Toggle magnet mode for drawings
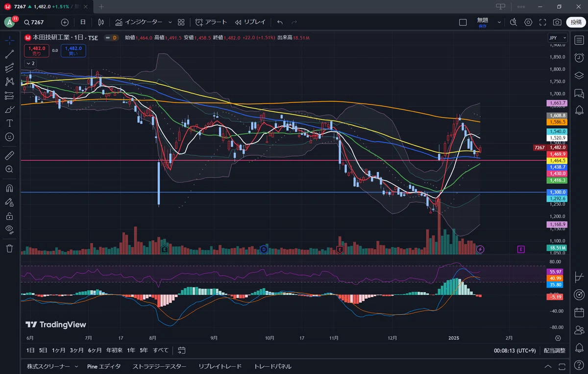 [x=9, y=188]
